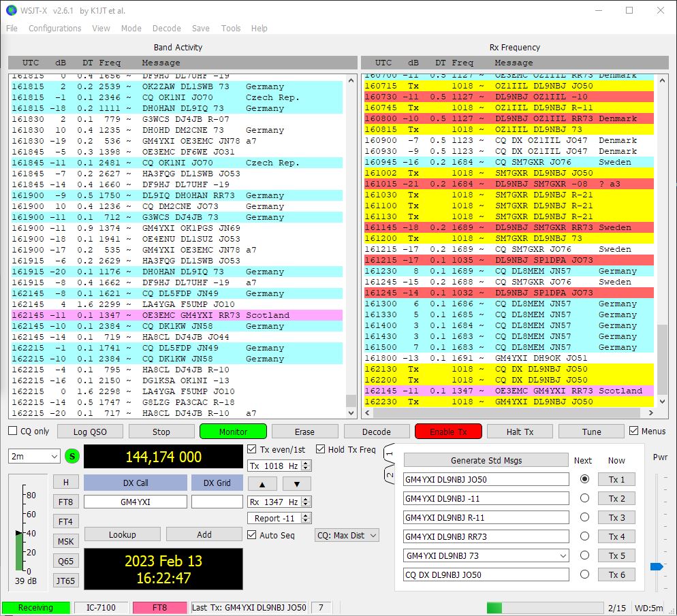
Task: Click the IC-7100 rig status label
Action: (x=101, y=607)
